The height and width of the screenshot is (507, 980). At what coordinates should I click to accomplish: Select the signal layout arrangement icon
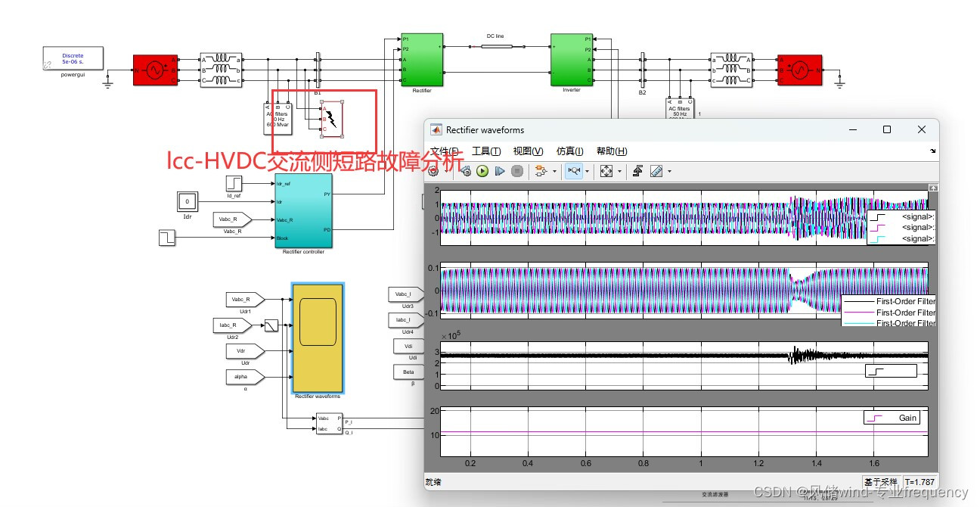click(541, 170)
